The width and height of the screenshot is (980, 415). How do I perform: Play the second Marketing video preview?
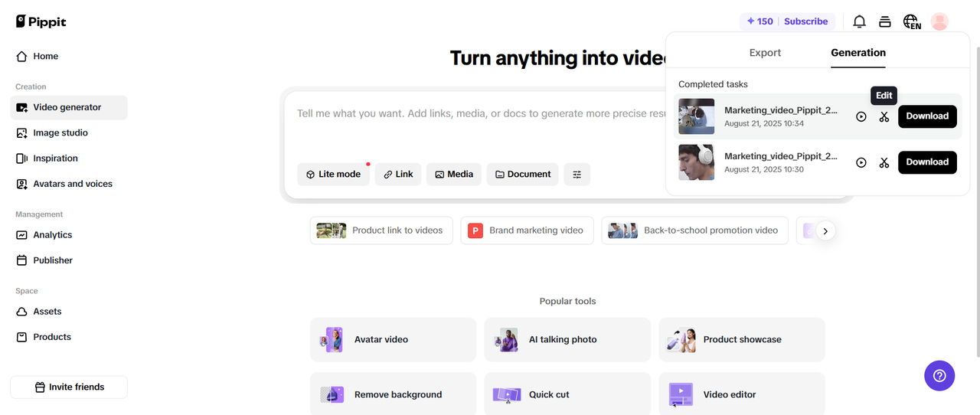point(861,162)
